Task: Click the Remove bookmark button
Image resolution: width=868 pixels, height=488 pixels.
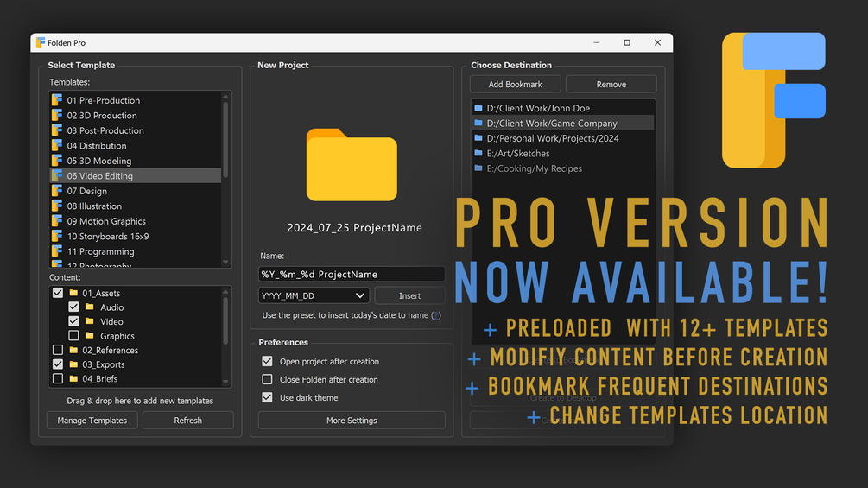Action: pyautogui.click(x=611, y=84)
